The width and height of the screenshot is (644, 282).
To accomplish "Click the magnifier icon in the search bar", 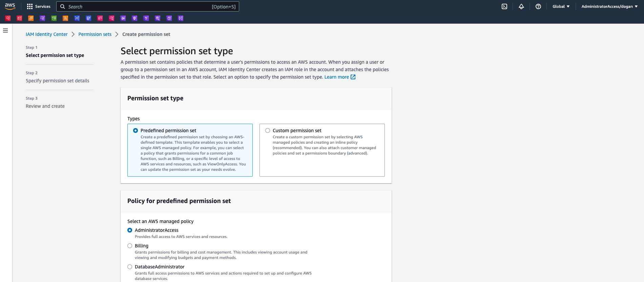I will pyautogui.click(x=62, y=6).
